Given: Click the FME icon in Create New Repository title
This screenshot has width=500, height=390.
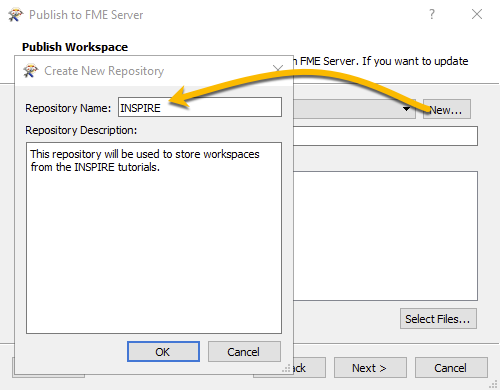Looking at the screenshot, I should [31, 71].
